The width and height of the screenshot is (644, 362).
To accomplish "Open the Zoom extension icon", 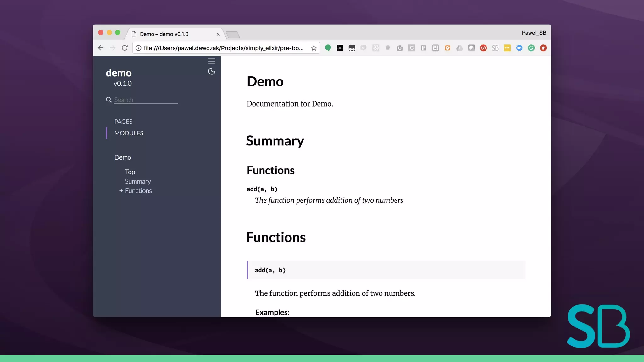I will [519, 48].
